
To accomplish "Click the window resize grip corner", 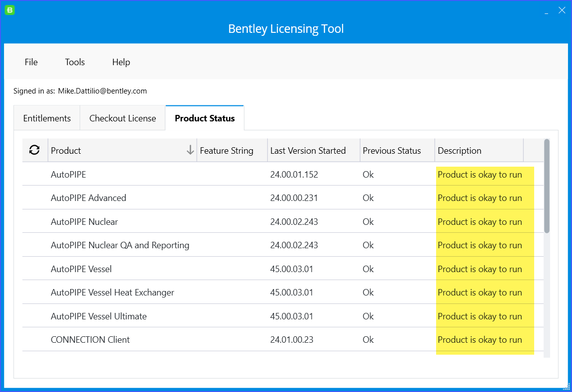I will coord(566,386).
